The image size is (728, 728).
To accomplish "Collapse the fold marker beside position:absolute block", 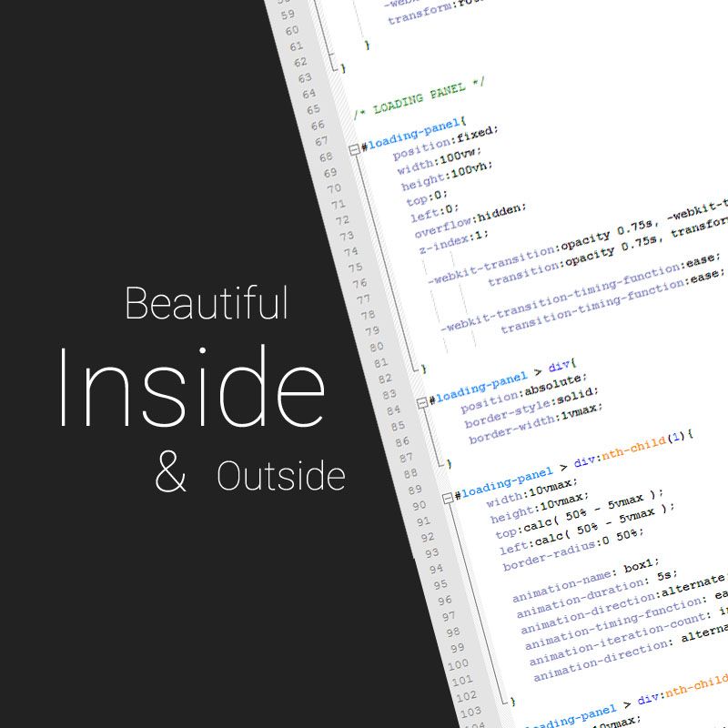I will coord(421,401).
